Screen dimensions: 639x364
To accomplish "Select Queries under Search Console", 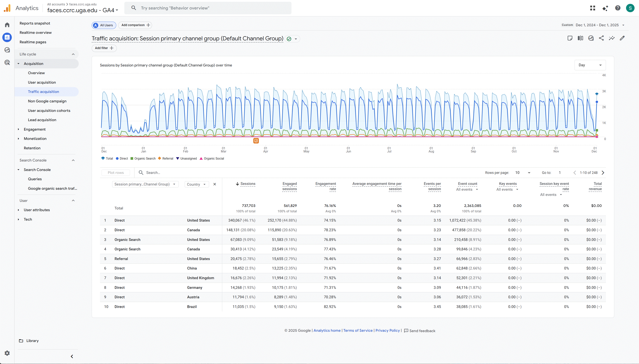I will coord(35,179).
